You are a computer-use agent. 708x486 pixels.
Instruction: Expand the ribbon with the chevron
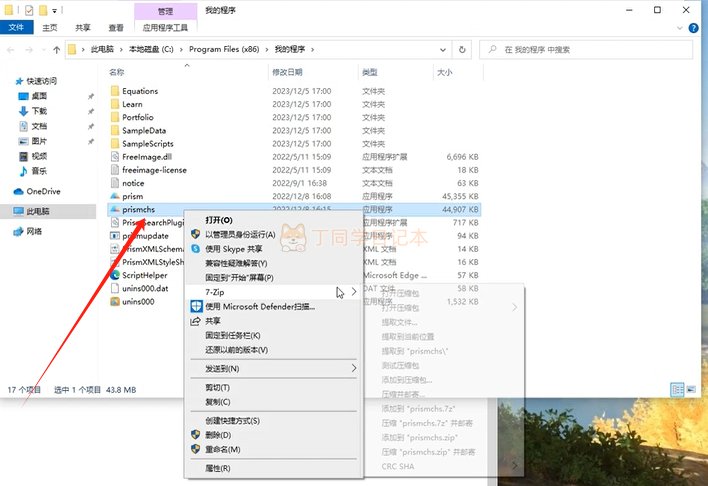[x=680, y=28]
